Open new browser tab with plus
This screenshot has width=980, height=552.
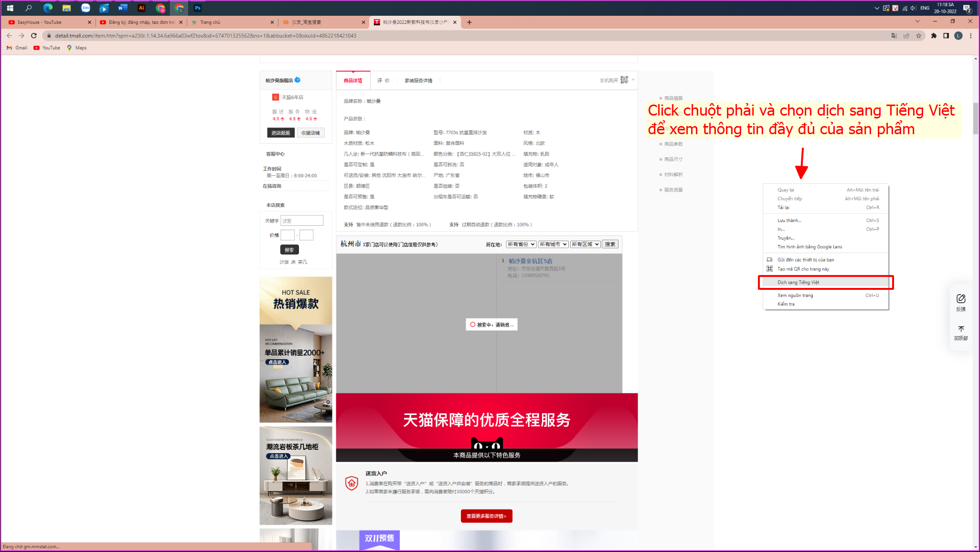(469, 22)
